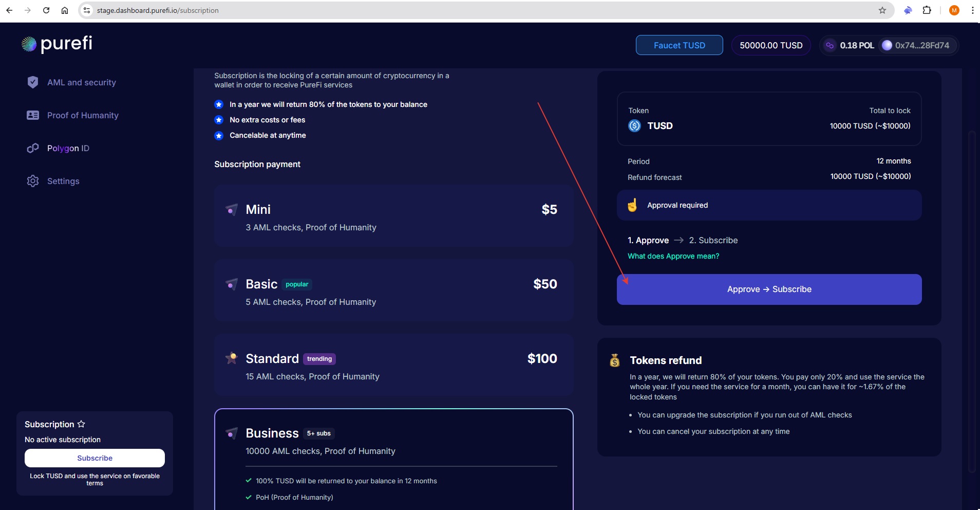Screen dimensions: 980x510
Task: Bookmark this page with the star icon
Action: [882, 10]
